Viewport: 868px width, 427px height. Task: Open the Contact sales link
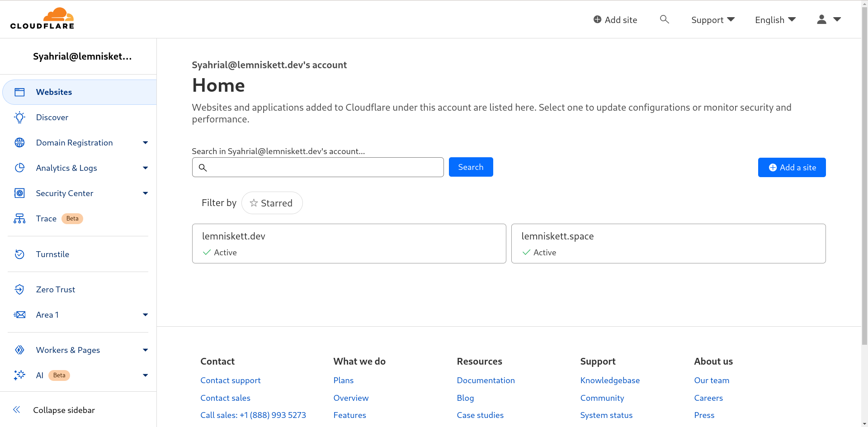coord(225,398)
